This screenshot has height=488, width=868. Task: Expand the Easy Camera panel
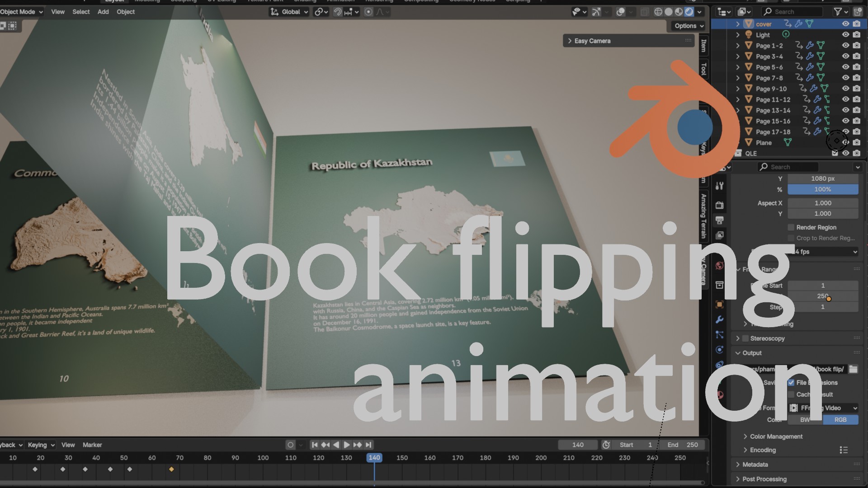[570, 41]
